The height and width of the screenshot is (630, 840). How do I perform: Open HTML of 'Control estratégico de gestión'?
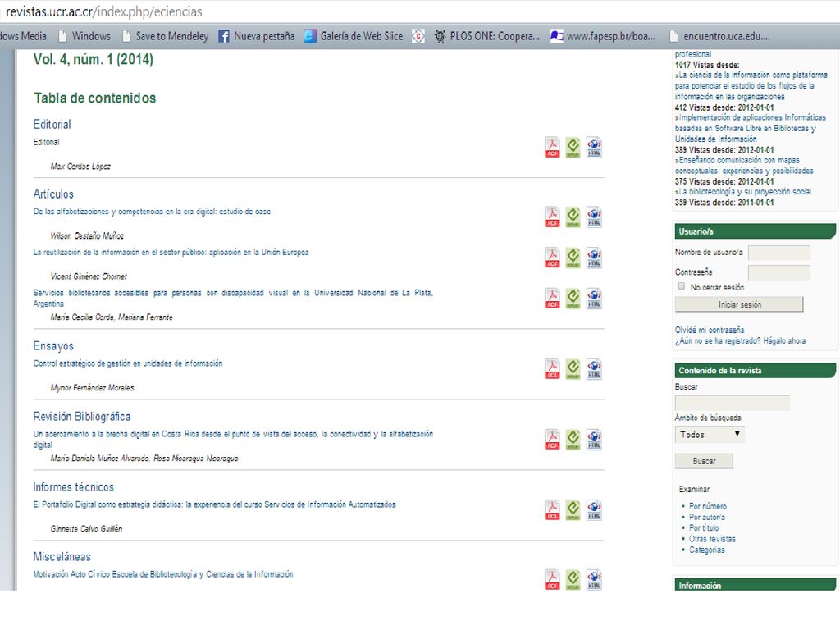coord(594,369)
